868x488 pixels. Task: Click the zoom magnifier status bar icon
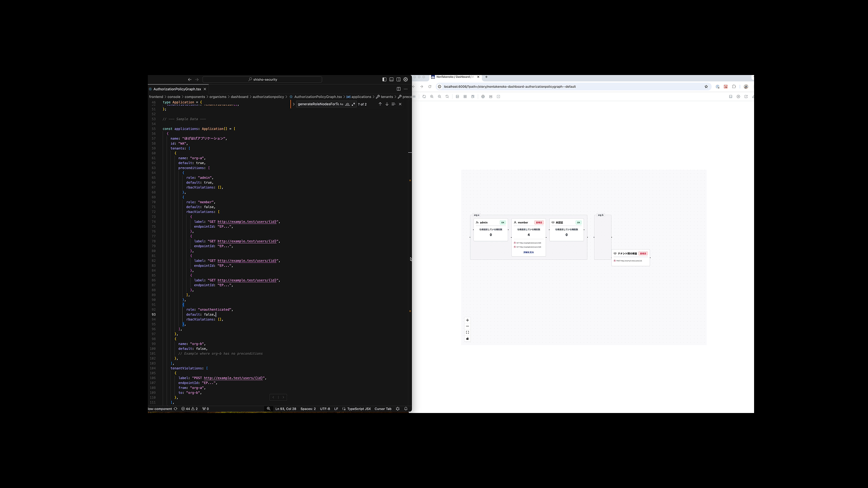point(269,409)
